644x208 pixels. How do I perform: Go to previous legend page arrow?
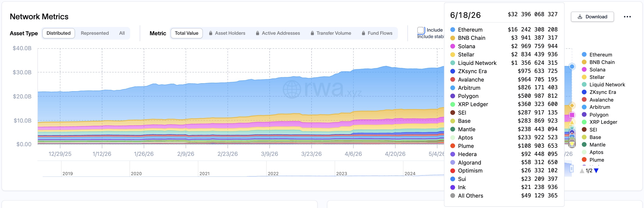(582, 171)
